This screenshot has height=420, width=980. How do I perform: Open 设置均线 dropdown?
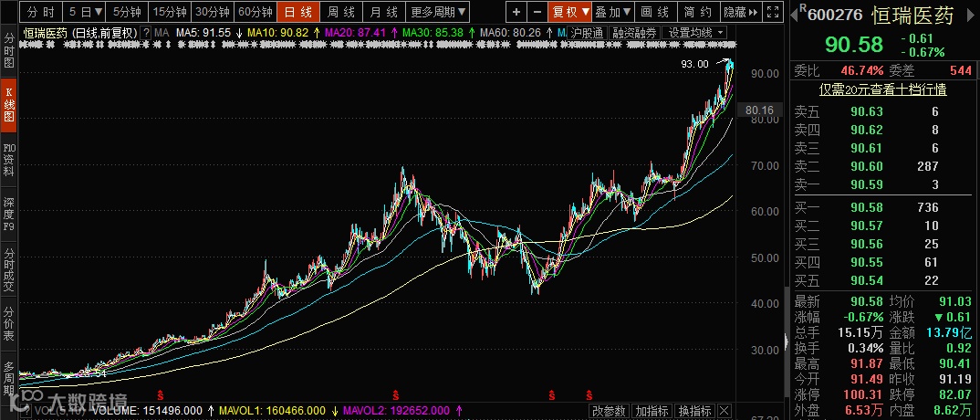[x=695, y=33]
